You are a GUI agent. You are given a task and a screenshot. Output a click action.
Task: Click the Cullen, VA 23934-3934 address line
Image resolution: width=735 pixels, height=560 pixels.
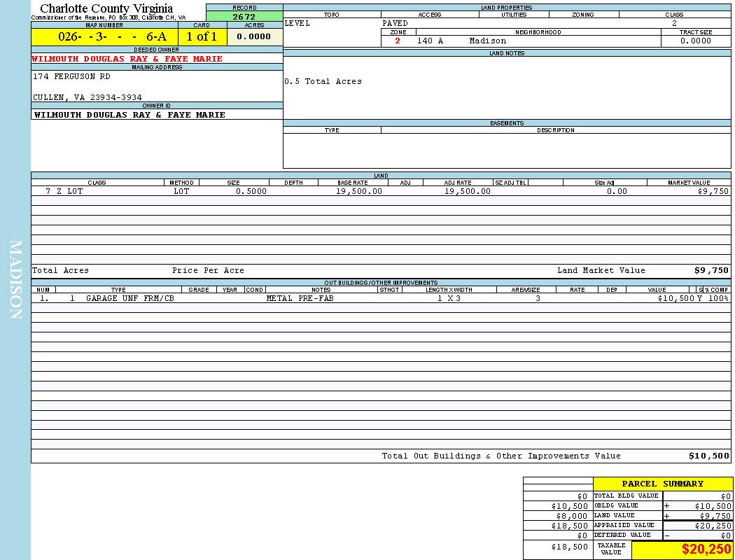pyautogui.click(x=87, y=97)
